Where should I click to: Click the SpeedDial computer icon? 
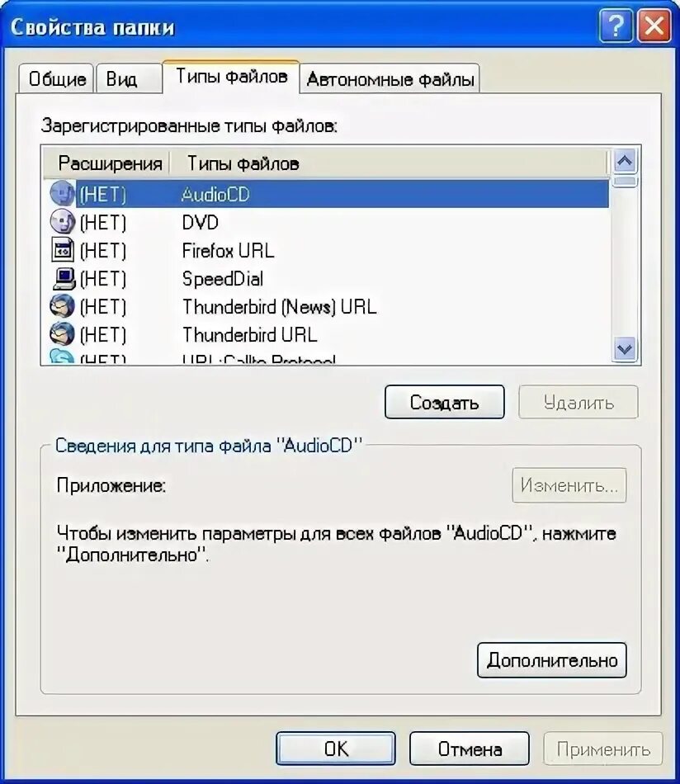64,278
